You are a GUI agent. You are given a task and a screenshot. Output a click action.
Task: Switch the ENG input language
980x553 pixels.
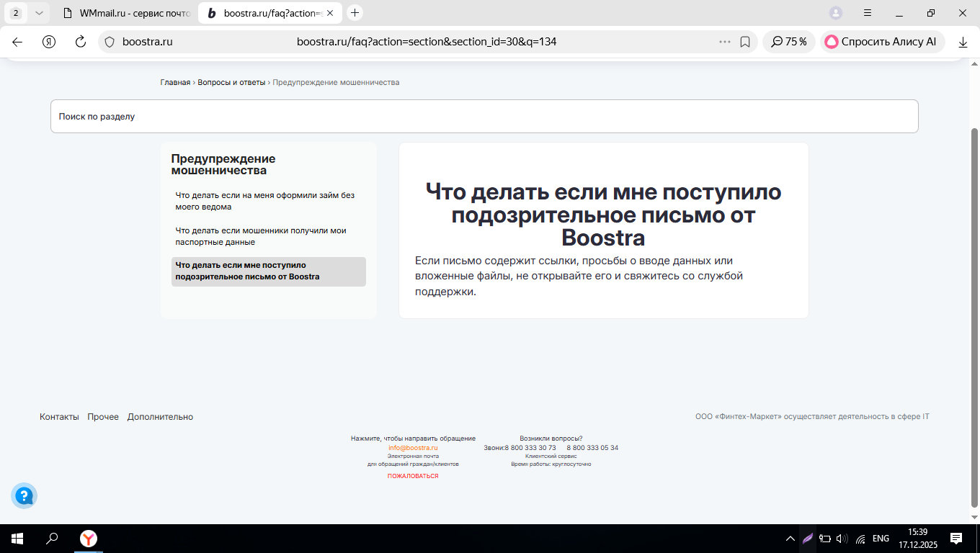(881, 539)
